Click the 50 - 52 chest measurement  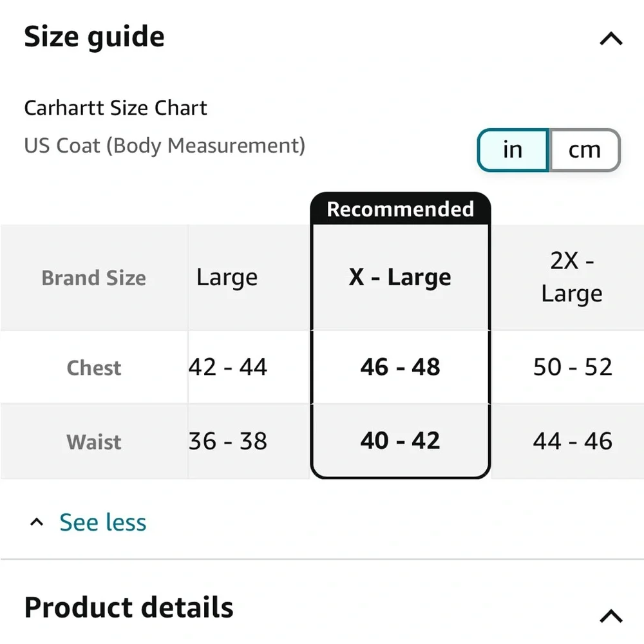click(x=572, y=367)
